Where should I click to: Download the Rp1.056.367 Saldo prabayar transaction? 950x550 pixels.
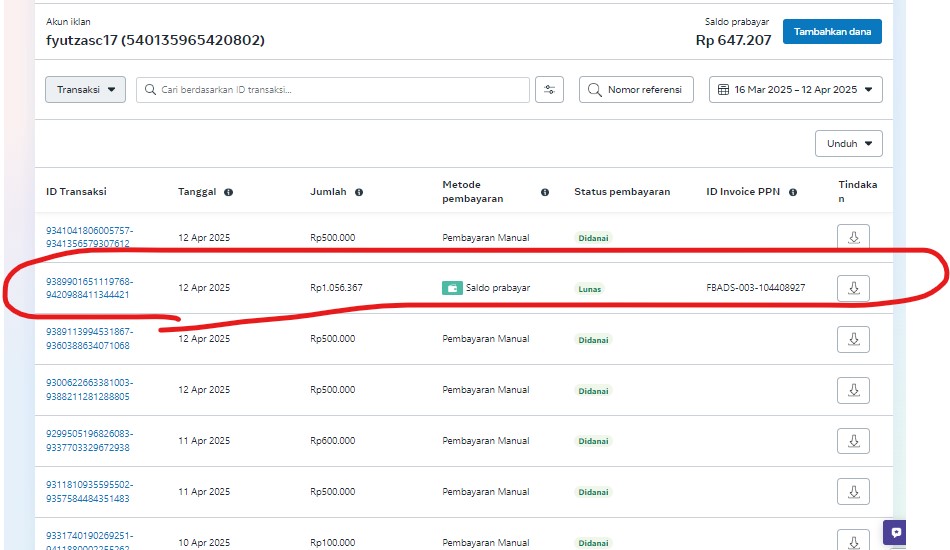point(853,288)
